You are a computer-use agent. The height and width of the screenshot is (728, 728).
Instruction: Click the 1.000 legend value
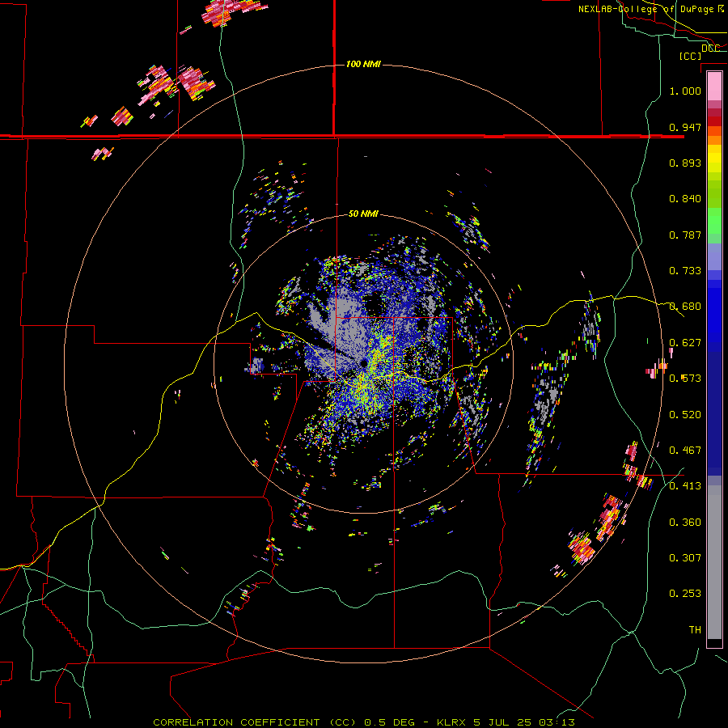(x=685, y=91)
